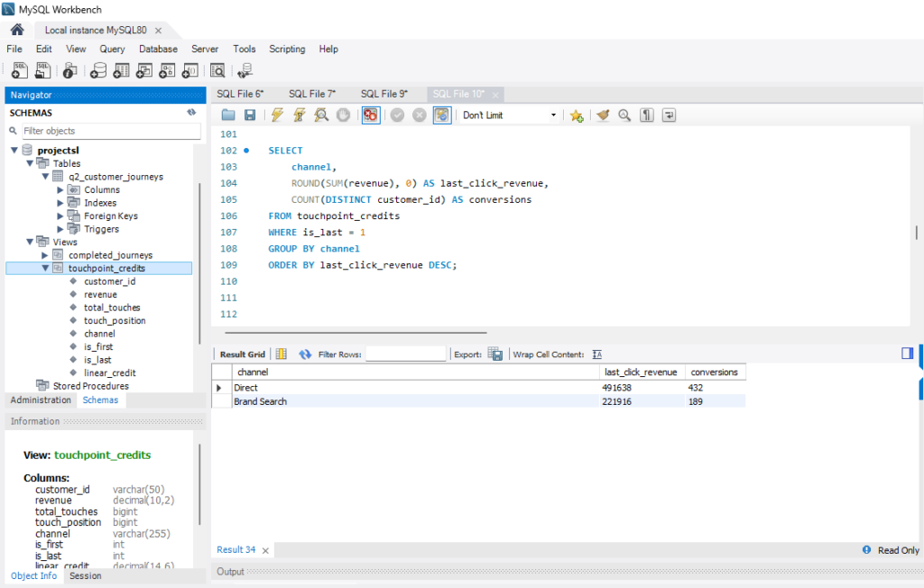Expand the completed_journeys view

45,255
